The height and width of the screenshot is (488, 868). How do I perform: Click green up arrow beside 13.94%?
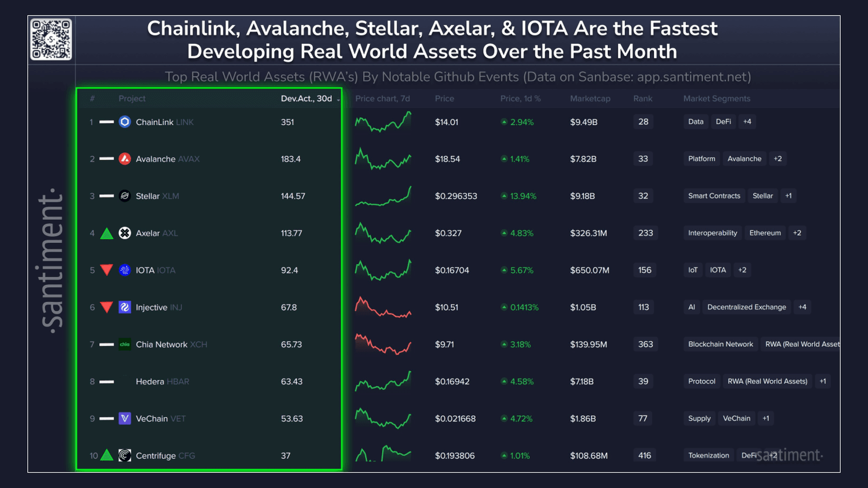pyautogui.click(x=504, y=196)
